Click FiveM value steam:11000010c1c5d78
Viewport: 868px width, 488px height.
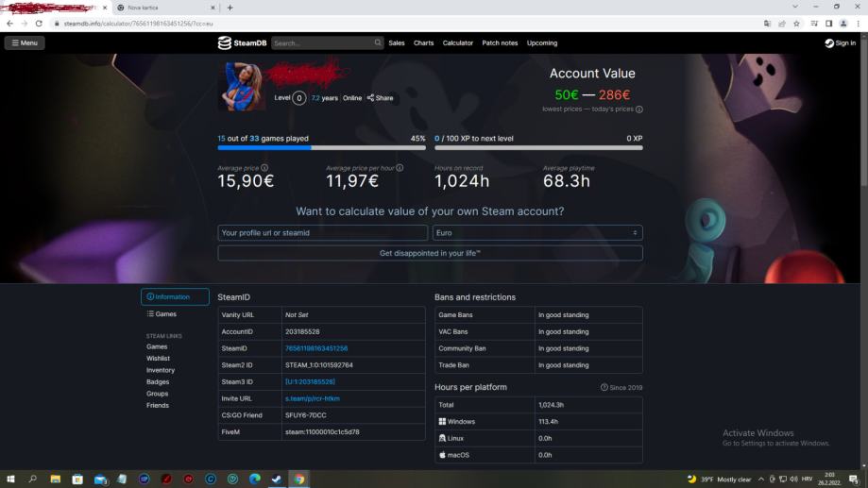point(322,431)
